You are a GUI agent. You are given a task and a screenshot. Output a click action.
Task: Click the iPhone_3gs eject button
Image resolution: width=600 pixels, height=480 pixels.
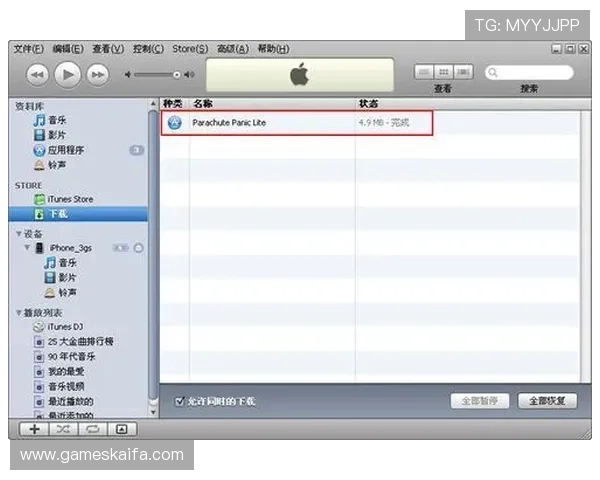pos(139,248)
